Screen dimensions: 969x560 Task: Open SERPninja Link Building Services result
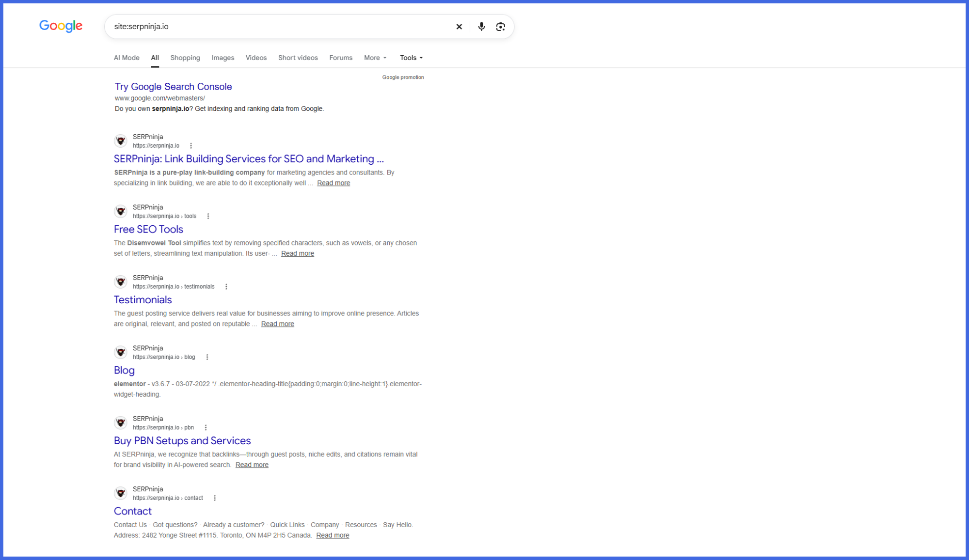(x=249, y=159)
